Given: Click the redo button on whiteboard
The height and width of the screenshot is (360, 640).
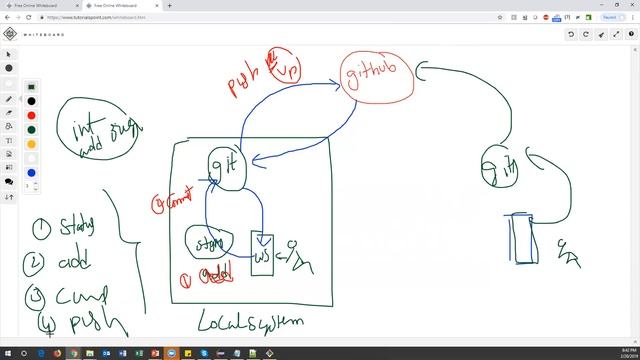Looking at the screenshot, I should pos(586,34).
